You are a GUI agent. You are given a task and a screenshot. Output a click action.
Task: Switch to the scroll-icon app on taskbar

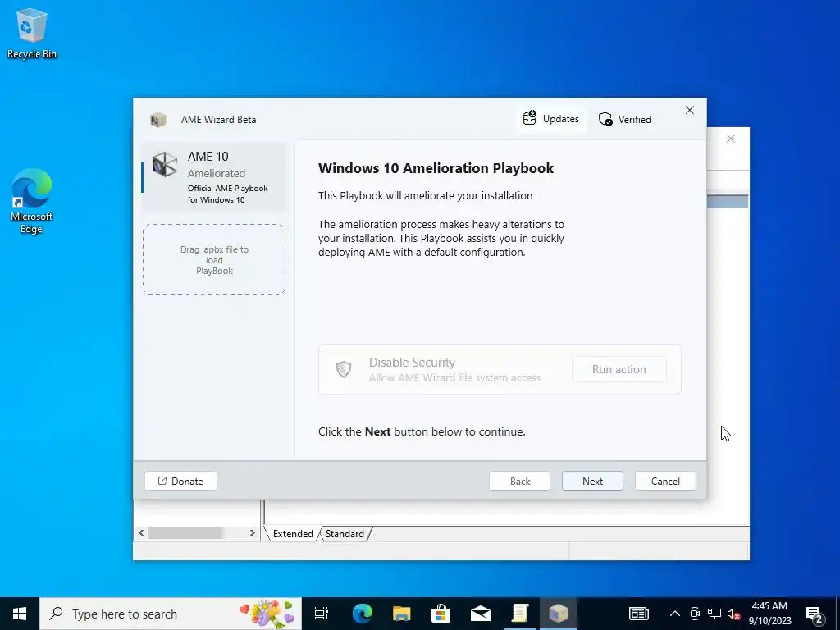click(519, 614)
